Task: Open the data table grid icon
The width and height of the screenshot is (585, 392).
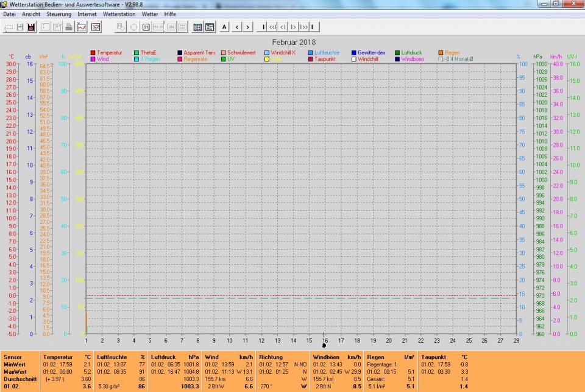Action: pos(197,27)
